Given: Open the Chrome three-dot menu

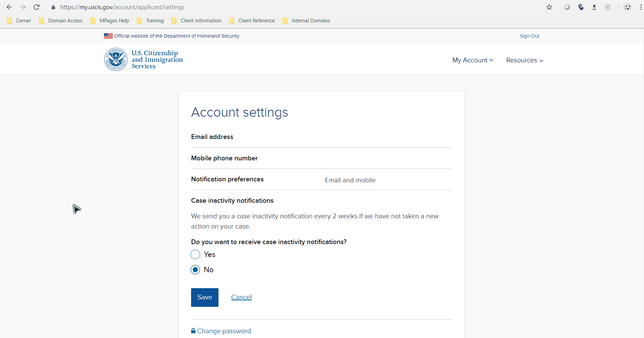Looking at the screenshot, I should (x=641, y=7).
